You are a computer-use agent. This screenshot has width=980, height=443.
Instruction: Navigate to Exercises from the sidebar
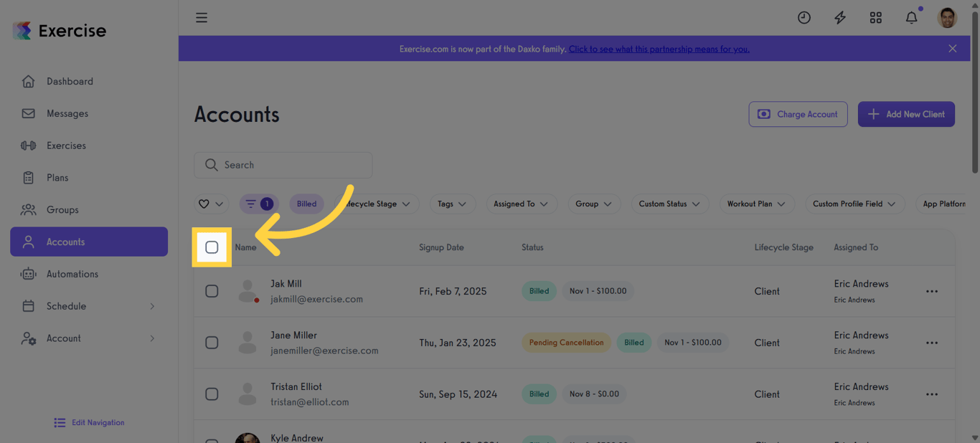[x=67, y=146]
